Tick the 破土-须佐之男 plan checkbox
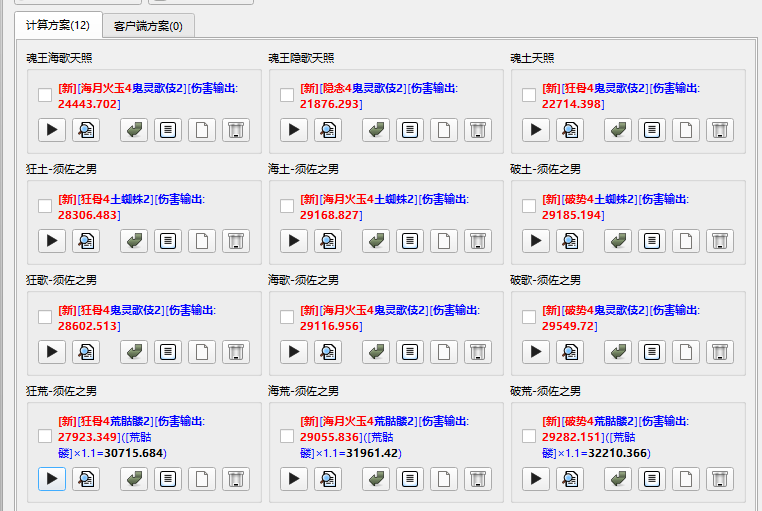The height and width of the screenshot is (511, 762). pyautogui.click(x=529, y=206)
